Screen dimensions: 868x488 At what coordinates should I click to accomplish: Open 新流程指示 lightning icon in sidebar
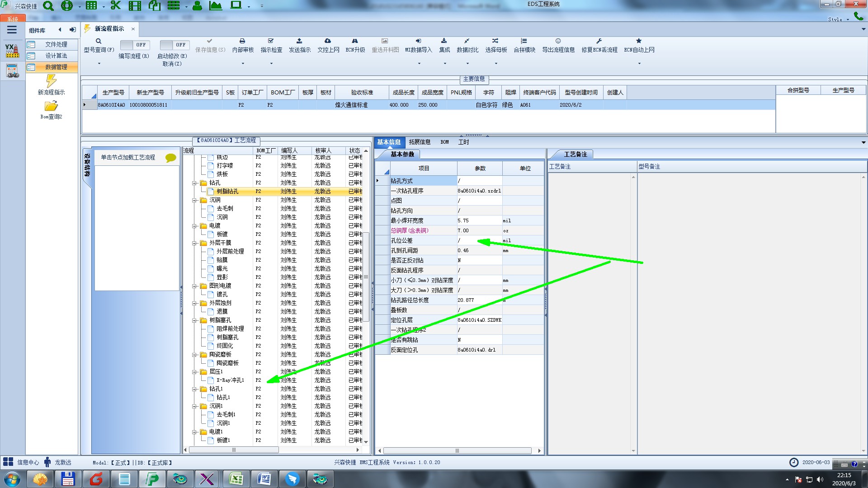pyautogui.click(x=51, y=81)
